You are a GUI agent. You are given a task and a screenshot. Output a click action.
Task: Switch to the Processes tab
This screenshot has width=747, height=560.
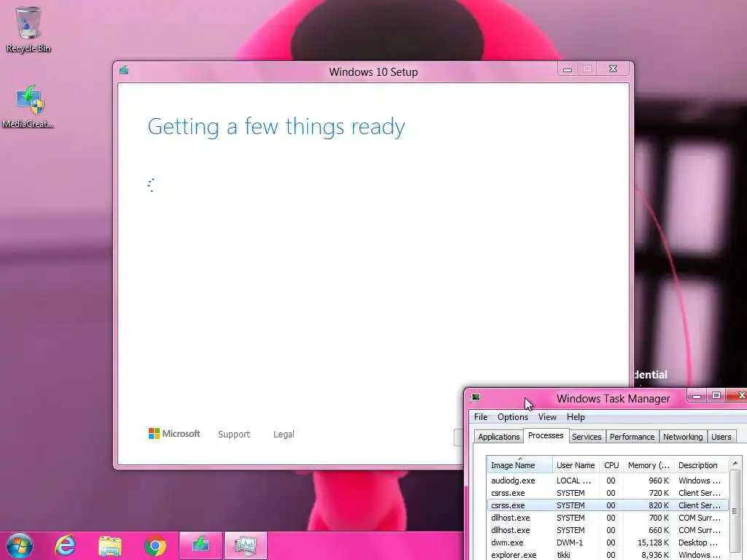pos(546,435)
